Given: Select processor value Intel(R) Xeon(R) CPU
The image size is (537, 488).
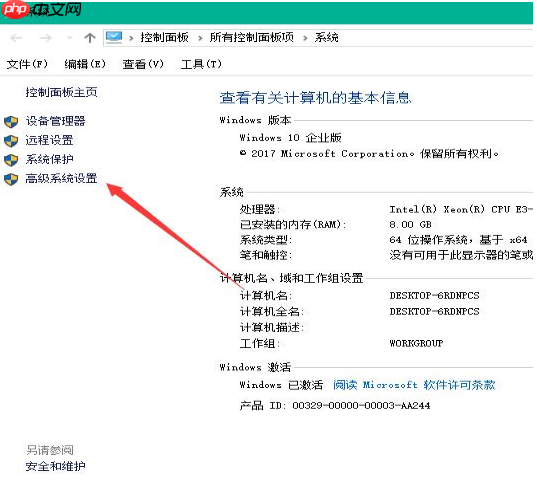Looking at the screenshot, I should tap(461, 209).
